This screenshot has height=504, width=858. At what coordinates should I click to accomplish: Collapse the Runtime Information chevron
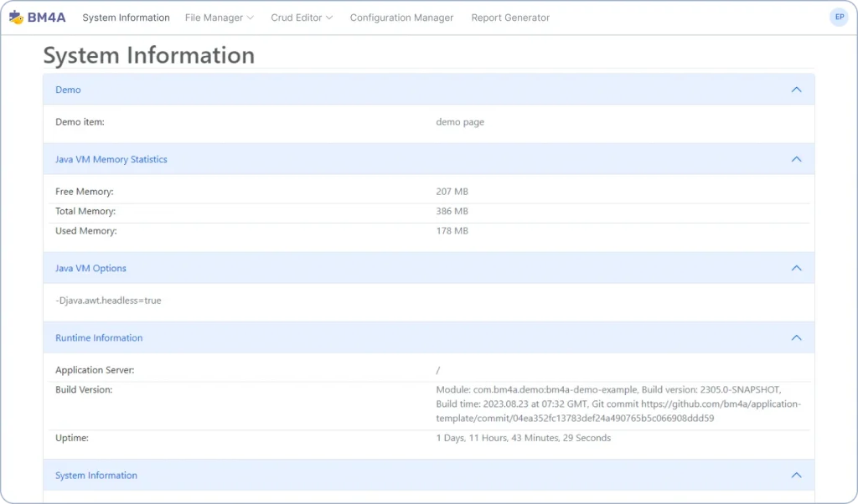coord(796,338)
